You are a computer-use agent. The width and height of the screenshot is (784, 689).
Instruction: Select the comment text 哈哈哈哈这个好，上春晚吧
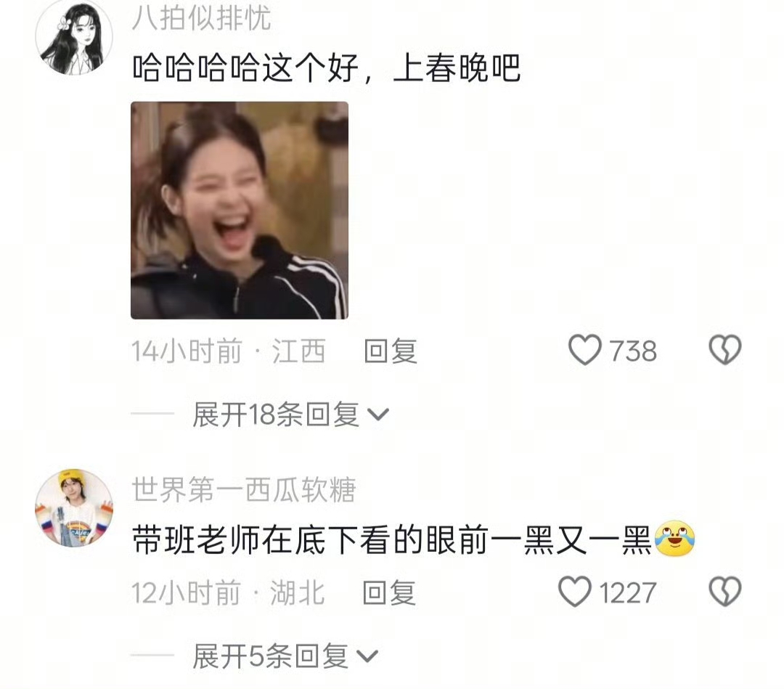(327, 68)
